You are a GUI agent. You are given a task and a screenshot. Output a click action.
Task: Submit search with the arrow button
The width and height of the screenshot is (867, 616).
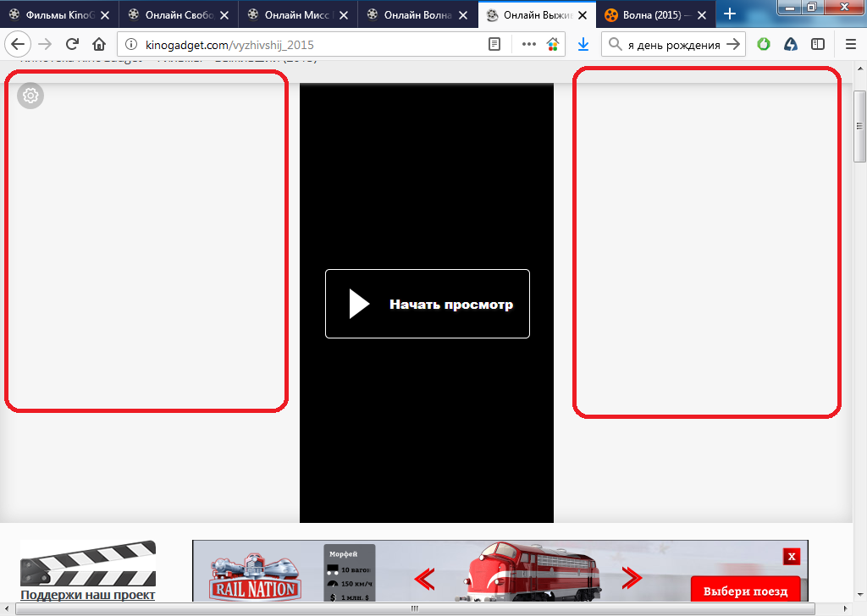click(733, 45)
